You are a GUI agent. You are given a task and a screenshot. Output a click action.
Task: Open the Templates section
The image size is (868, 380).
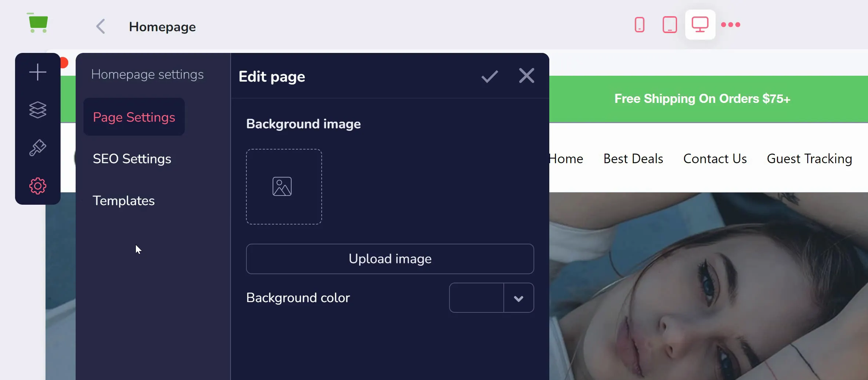124,201
